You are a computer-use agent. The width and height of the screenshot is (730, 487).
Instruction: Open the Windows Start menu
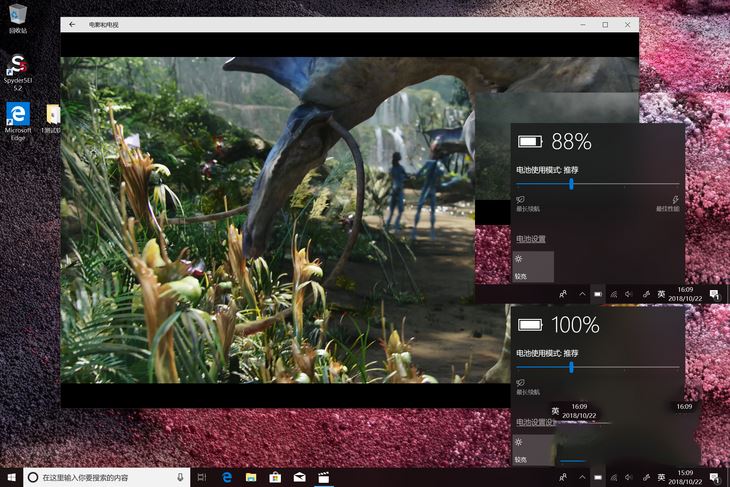pos(12,477)
